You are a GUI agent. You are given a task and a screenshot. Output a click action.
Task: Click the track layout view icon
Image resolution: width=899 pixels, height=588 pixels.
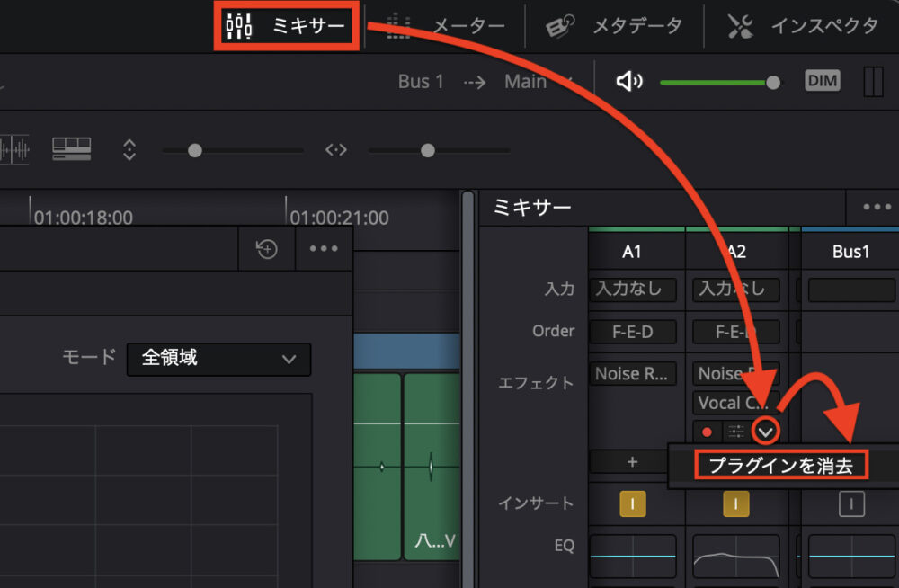(x=72, y=149)
